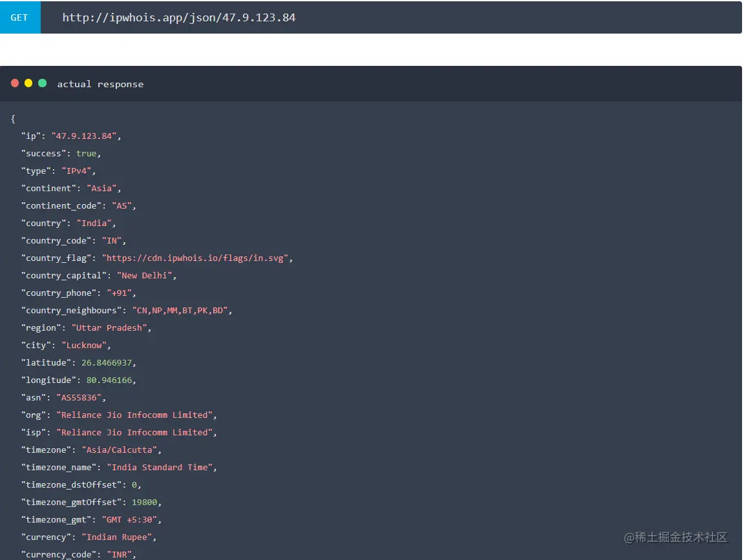Image resolution: width=744 pixels, height=560 pixels.
Task: Click the country_capital value "New Delhi"
Action: (144, 276)
